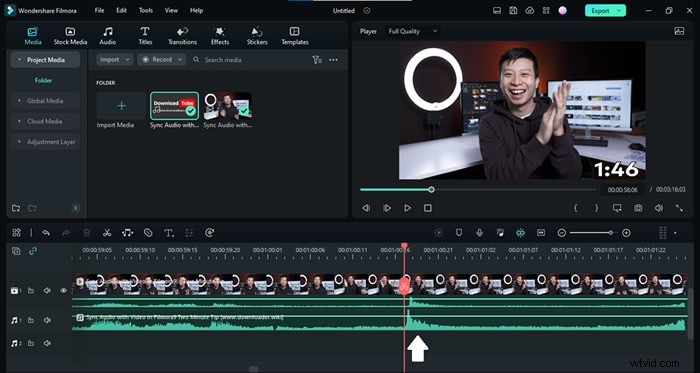
Task: Open the Media tab
Action: tap(33, 36)
